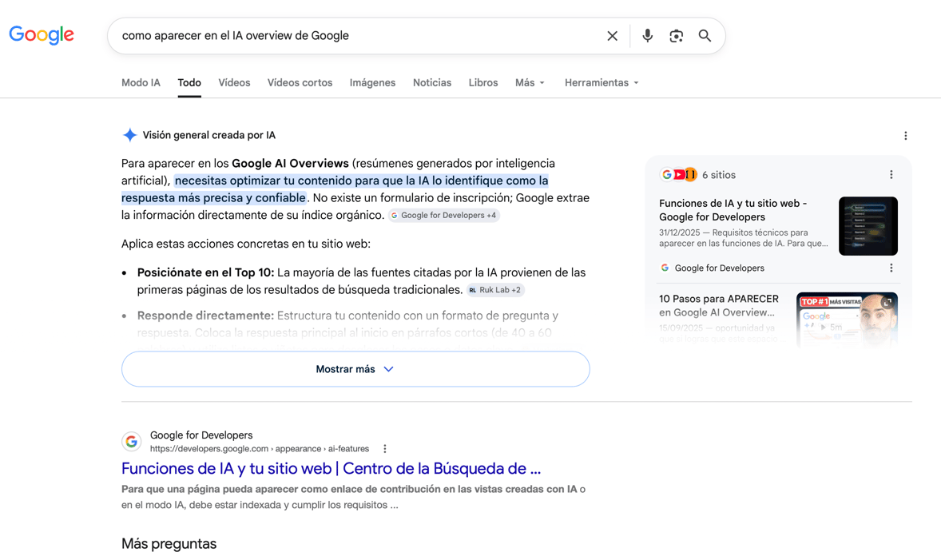Open the Videos tab
941x560 pixels.
click(234, 83)
